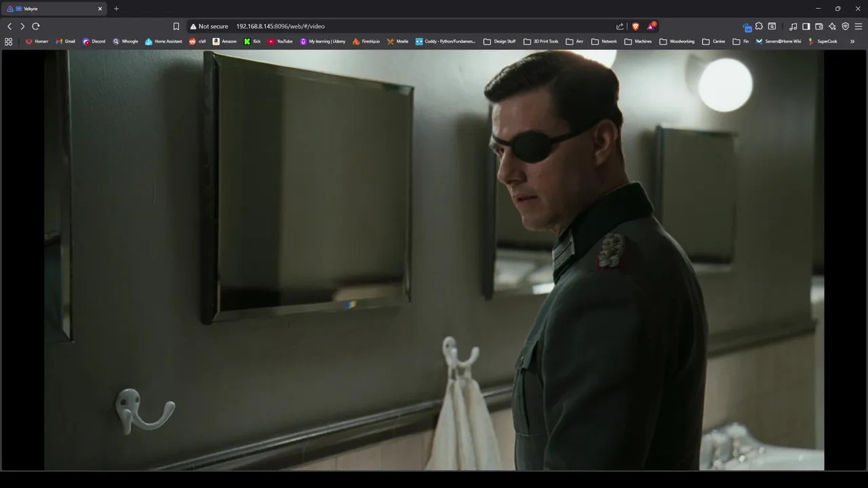Screen dimensions: 868x488
Task: Open the YouTube bookmark
Action: click(x=280, y=41)
